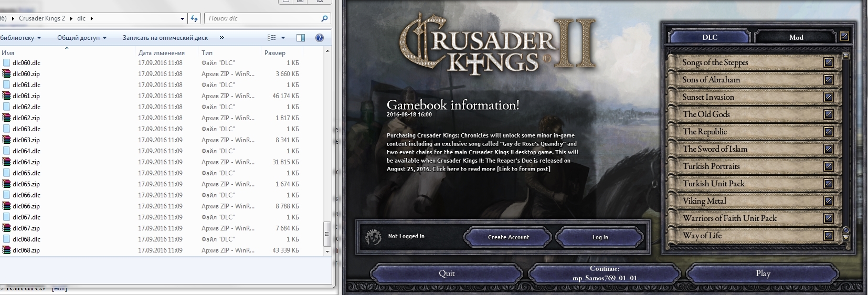Image resolution: width=868 pixels, height=295 pixels.
Task: Click the Log In button
Action: (x=600, y=237)
